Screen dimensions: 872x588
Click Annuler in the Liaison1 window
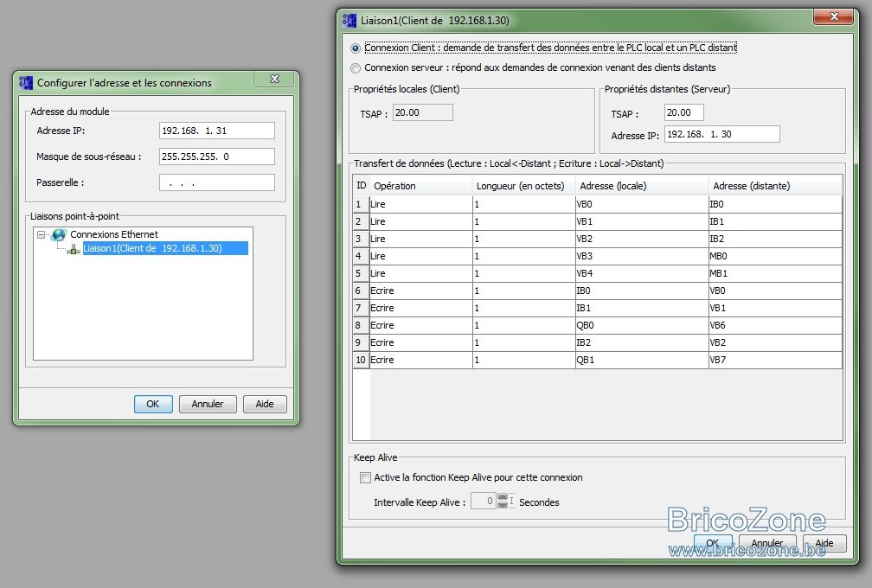[767, 543]
